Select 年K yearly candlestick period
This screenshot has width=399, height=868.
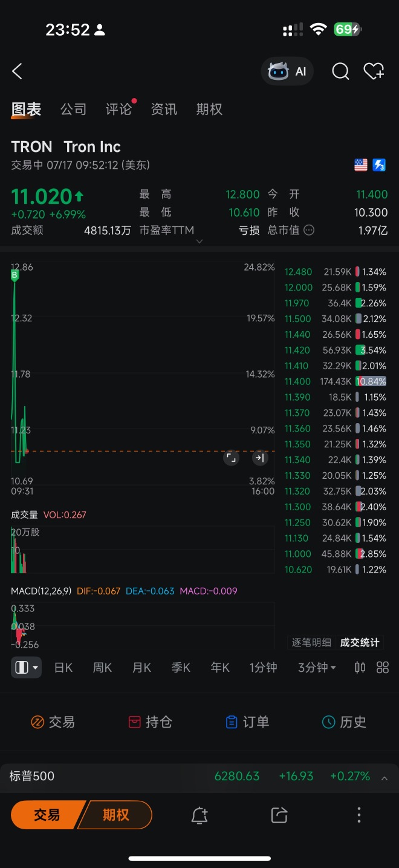point(220,668)
